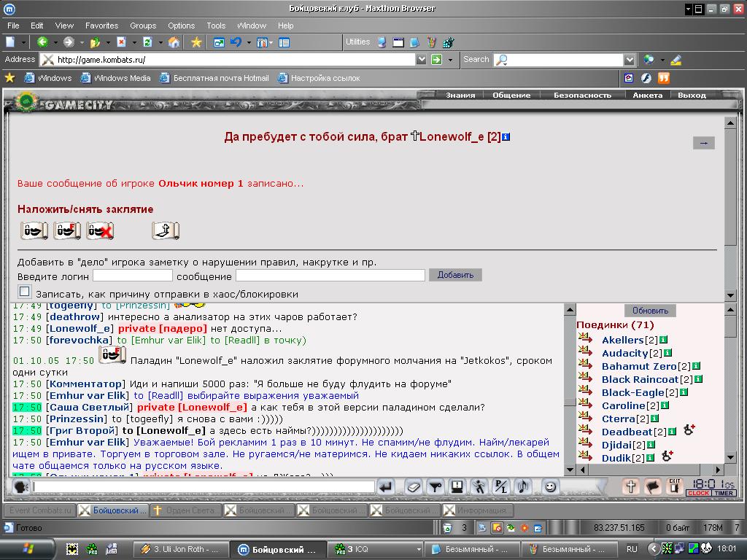The height and width of the screenshot is (560, 747).
Task: Click the Refresh page icon
Action: 147,42
